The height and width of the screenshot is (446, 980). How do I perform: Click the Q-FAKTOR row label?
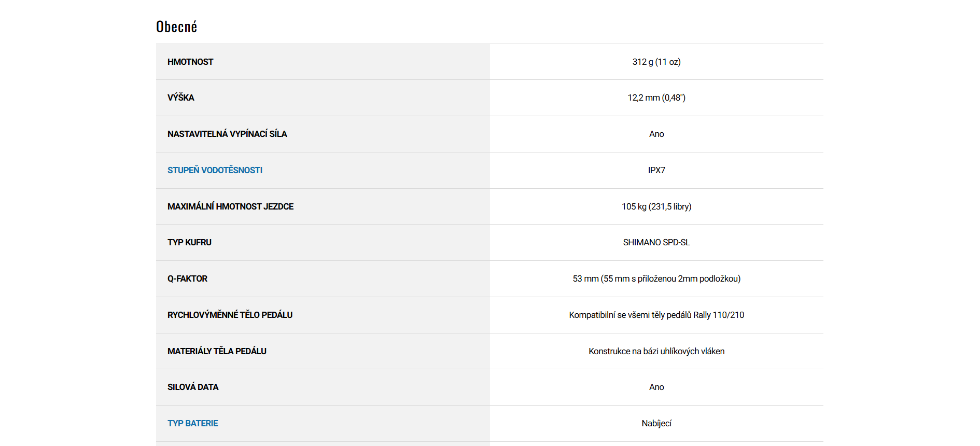pyautogui.click(x=187, y=278)
